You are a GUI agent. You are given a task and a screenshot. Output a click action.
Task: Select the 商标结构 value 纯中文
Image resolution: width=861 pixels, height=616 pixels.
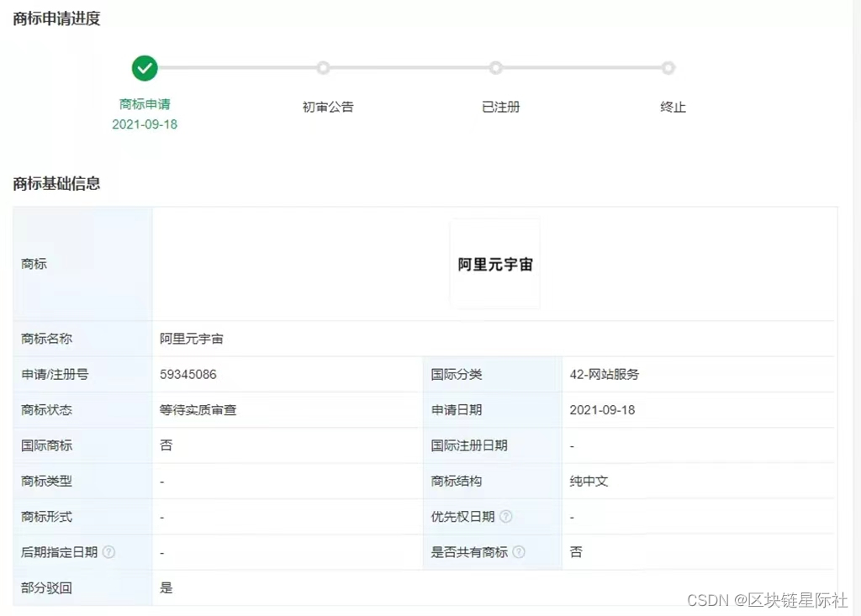589,481
